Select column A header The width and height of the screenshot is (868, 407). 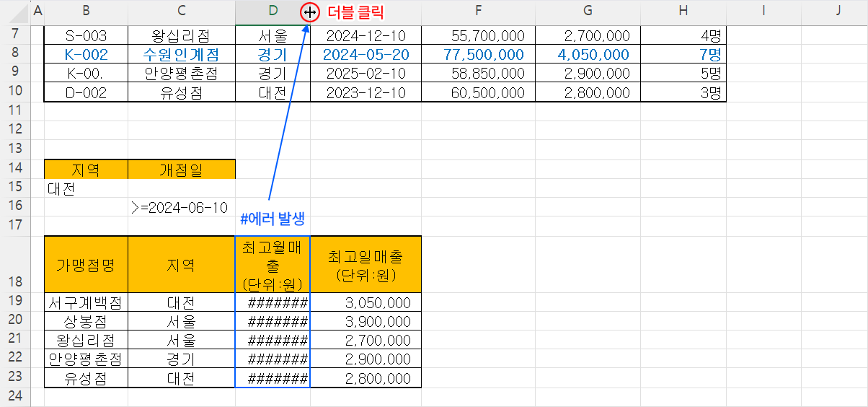[37, 11]
